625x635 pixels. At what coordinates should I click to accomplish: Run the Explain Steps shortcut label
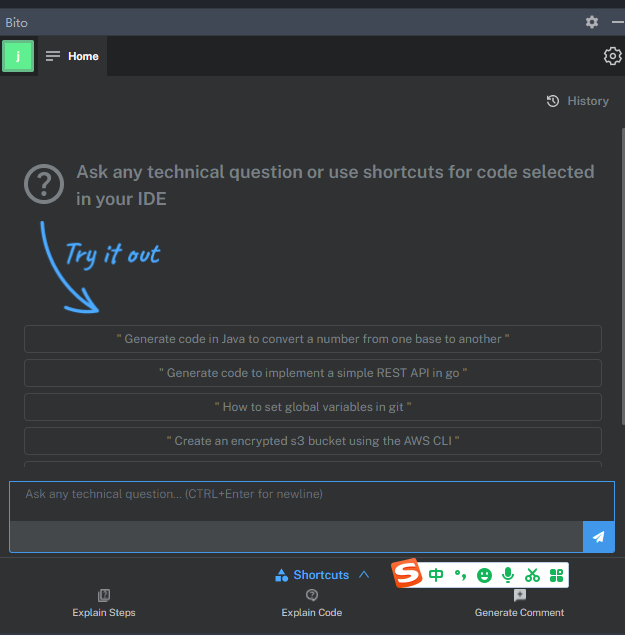(x=104, y=613)
